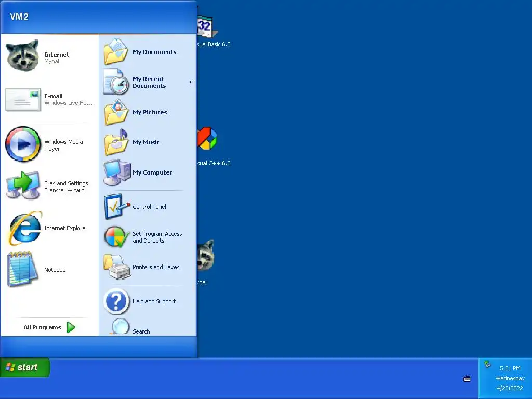This screenshot has width=532, height=399.
Task: Open My Documents folder icon
Action: [116, 52]
